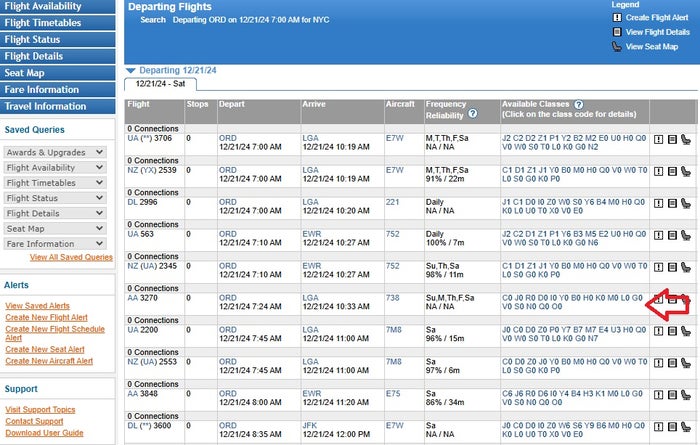700x445 pixels.
Task: Collapse the Departing 12/21/24 section
Action: coord(130,71)
